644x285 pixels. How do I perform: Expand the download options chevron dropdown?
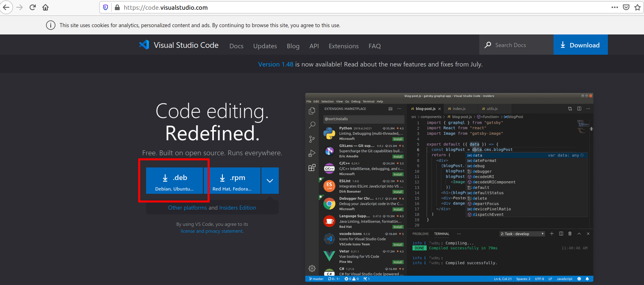270,181
